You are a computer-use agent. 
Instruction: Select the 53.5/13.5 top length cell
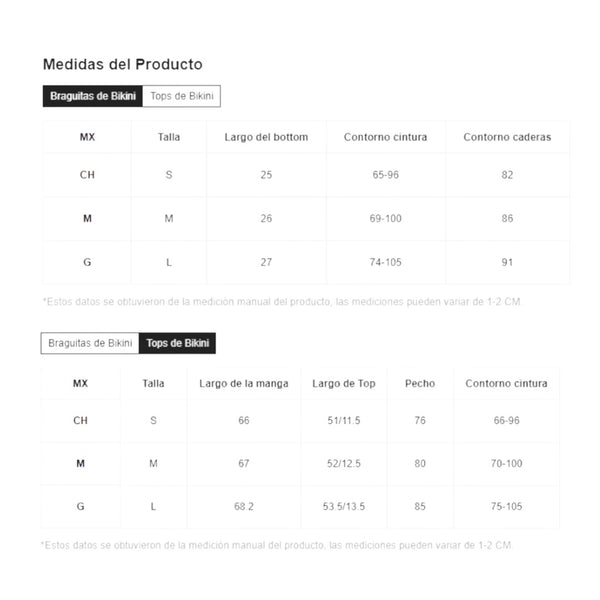point(343,506)
